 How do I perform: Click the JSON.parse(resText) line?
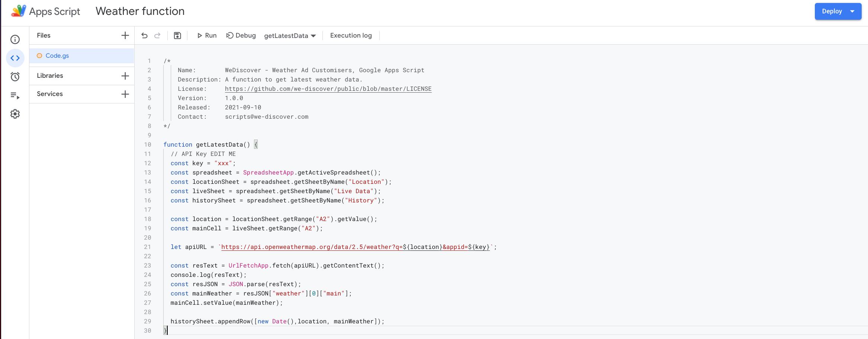[236, 284]
